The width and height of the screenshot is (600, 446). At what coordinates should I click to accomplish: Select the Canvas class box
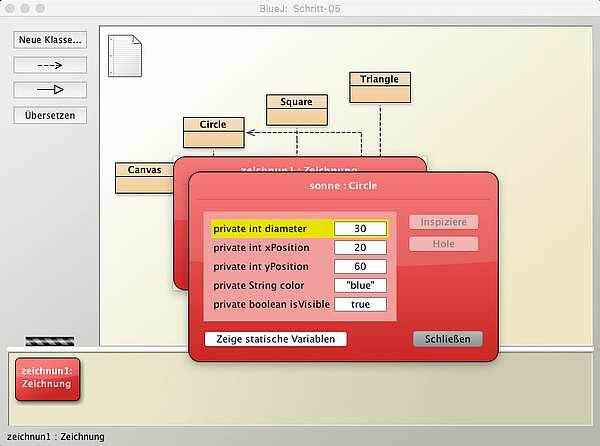(x=144, y=176)
